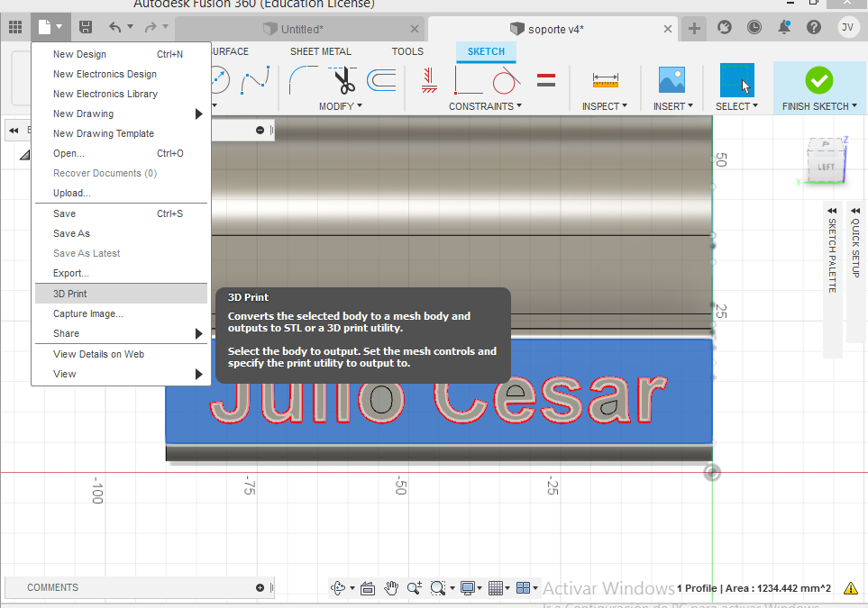Click the yellow warning triangle icon

click(x=851, y=588)
